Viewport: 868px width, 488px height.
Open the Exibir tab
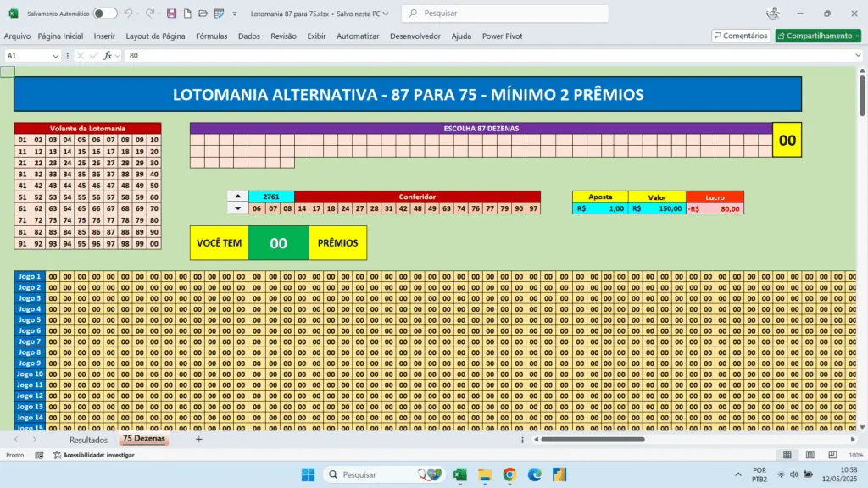pyautogui.click(x=317, y=36)
